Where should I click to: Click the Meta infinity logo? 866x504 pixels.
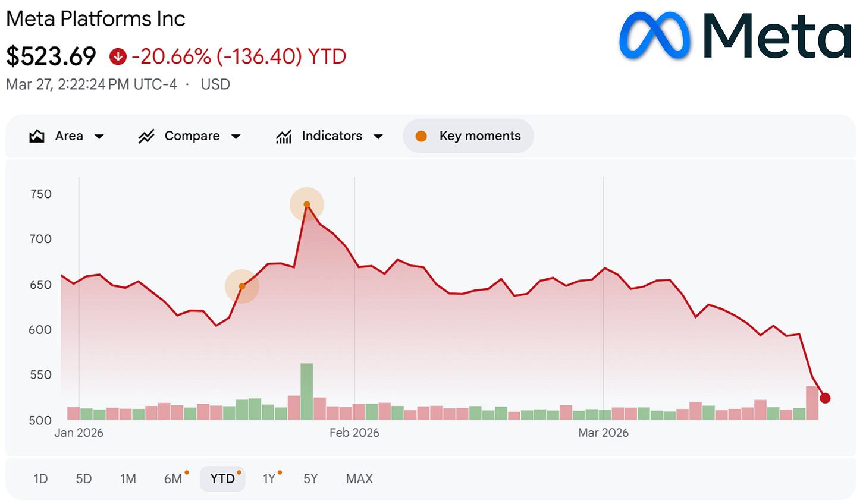tap(655, 36)
